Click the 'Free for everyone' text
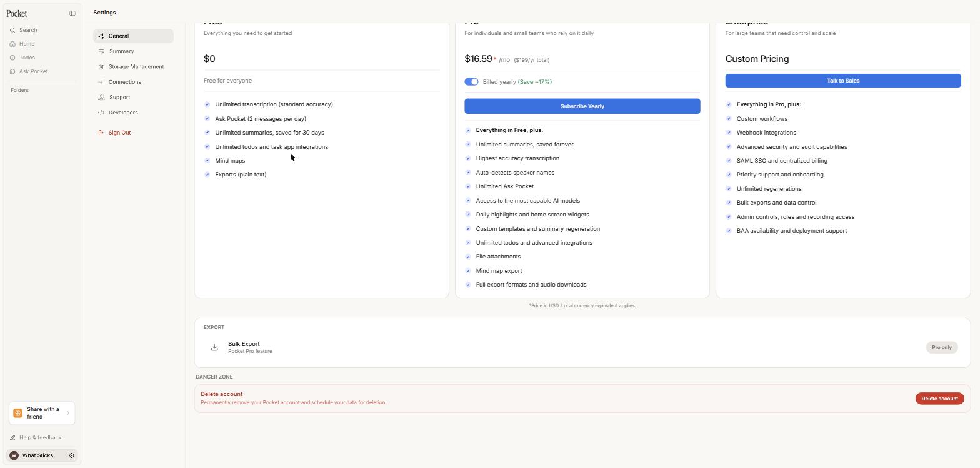Screen dimensions: 980x468 click(227, 81)
